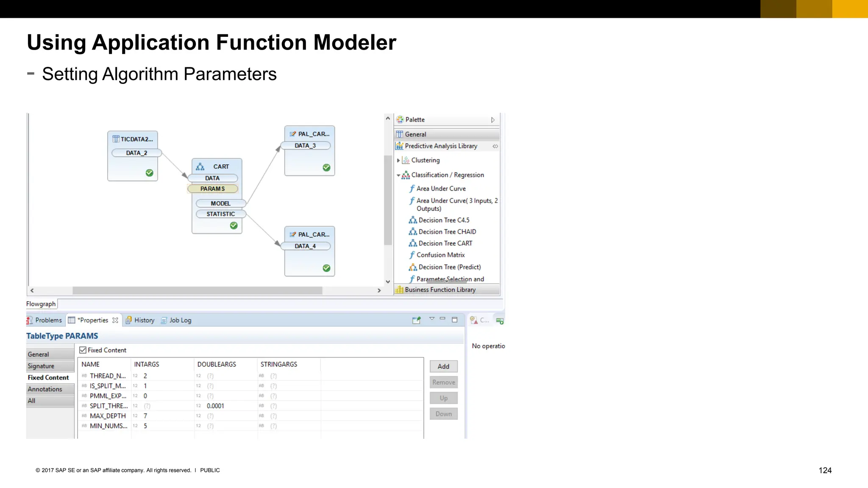Select the PARAMS port on CART
The image size is (868, 488).
click(213, 189)
